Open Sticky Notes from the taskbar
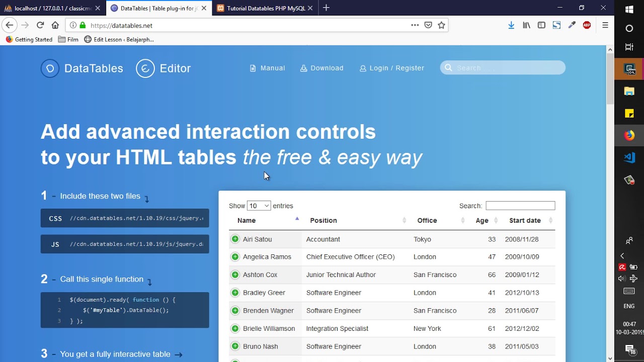Image resolution: width=644 pixels, height=362 pixels. click(629, 113)
